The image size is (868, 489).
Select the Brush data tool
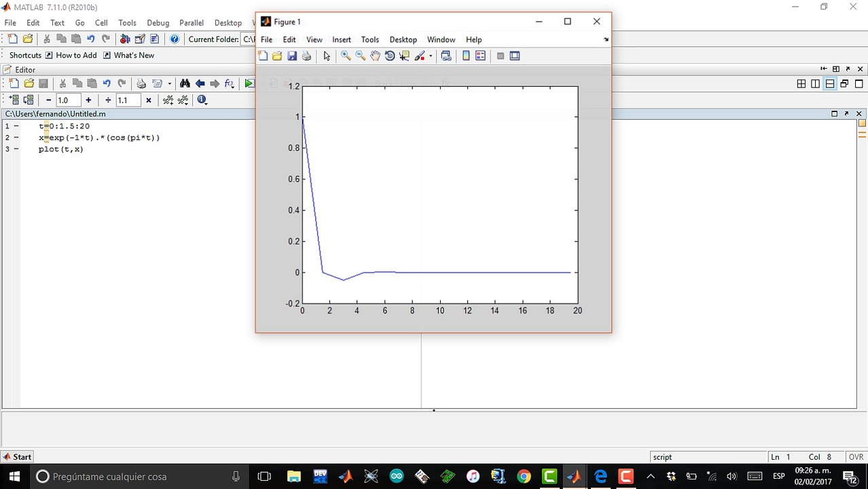(419, 56)
